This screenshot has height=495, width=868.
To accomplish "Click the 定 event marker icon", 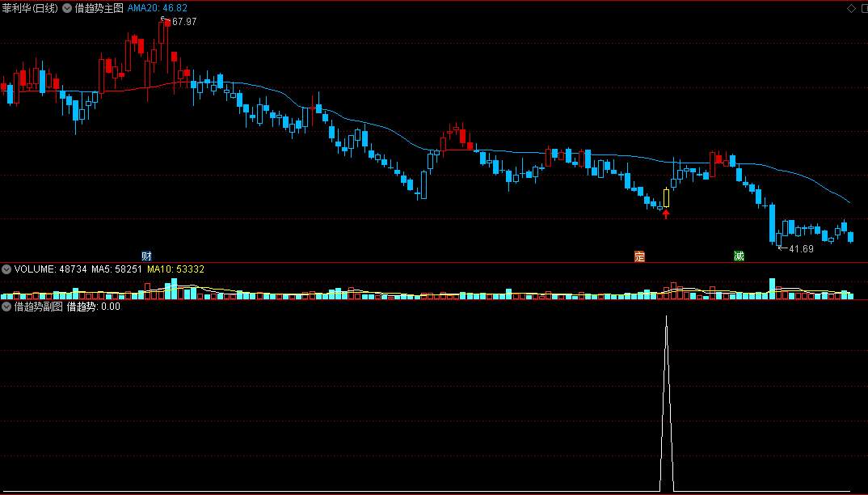I will [x=639, y=256].
